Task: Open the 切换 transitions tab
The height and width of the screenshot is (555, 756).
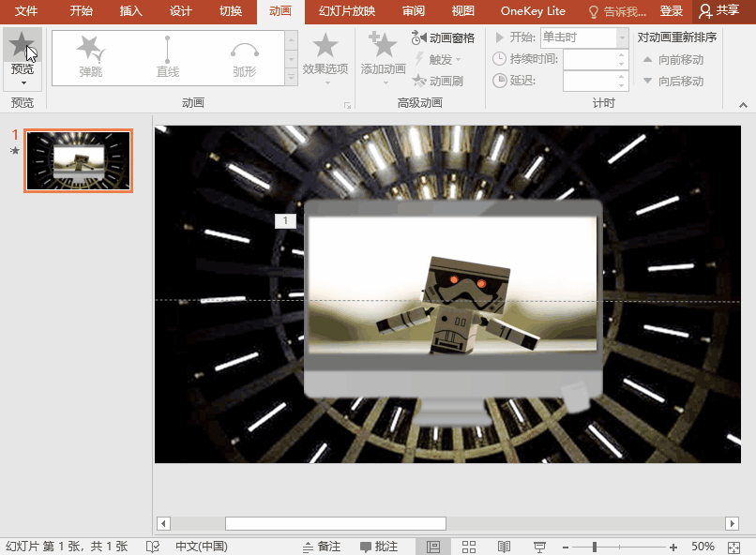Action: 230,11
